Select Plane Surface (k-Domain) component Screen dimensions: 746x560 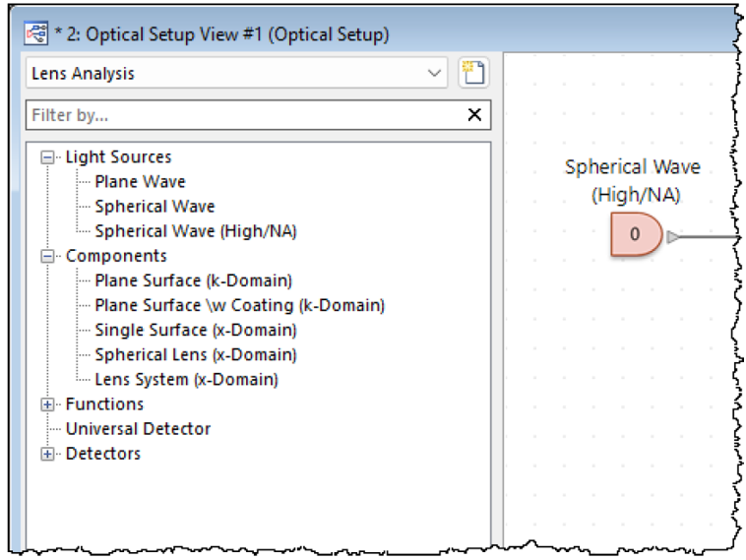[x=193, y=280]
